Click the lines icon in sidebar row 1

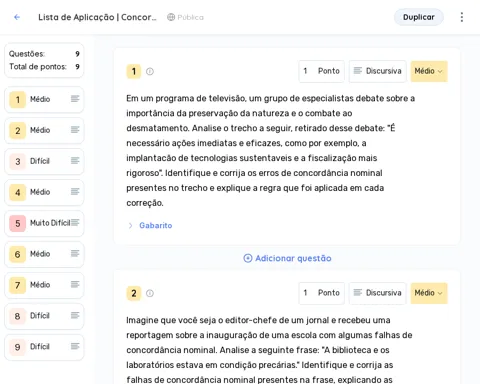pyautogui.click(x=75, y=99)
